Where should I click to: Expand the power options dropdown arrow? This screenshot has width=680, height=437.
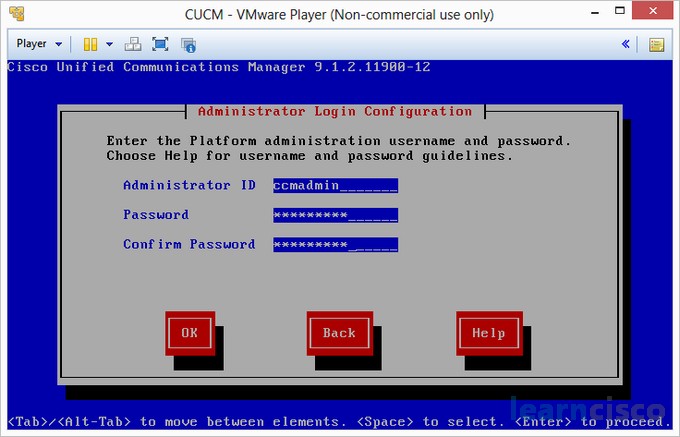[x=109, y=44]
